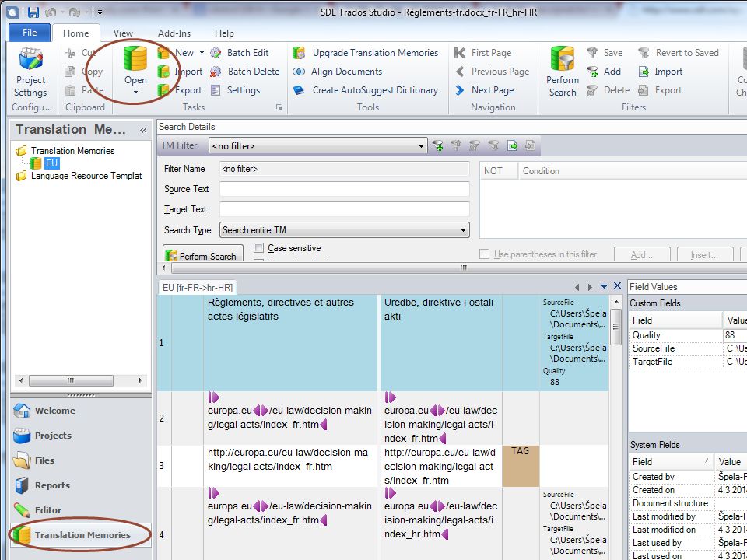747x560 pixels.
Task: Go to Previous Page in Navigation
Action: [x=492, y=72]
